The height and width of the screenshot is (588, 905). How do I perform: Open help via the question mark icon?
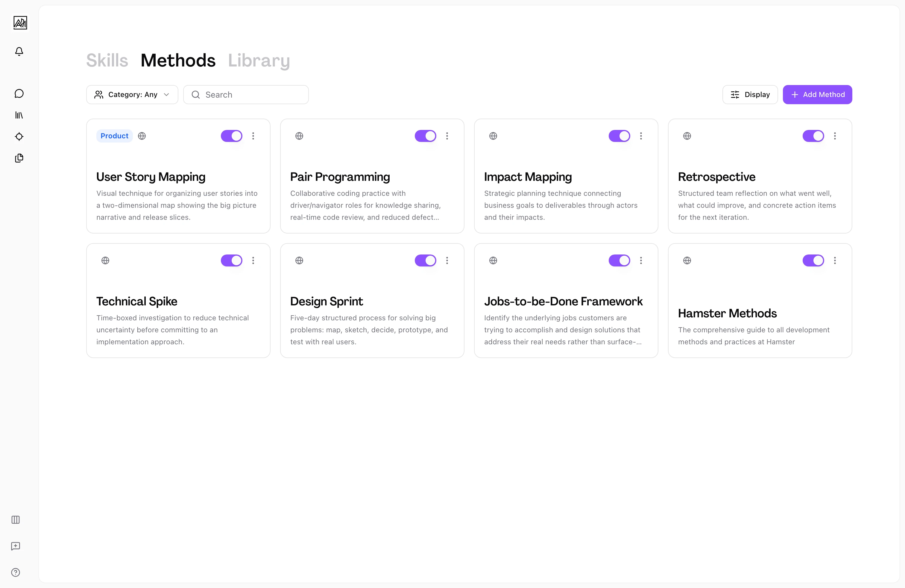15,572
